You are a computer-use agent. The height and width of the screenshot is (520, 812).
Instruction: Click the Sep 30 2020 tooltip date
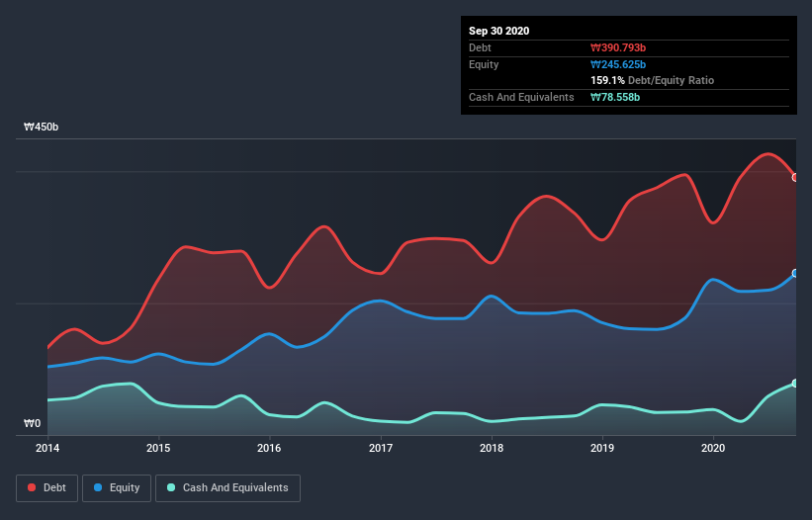pyautogui.click(x=499, y=31)
